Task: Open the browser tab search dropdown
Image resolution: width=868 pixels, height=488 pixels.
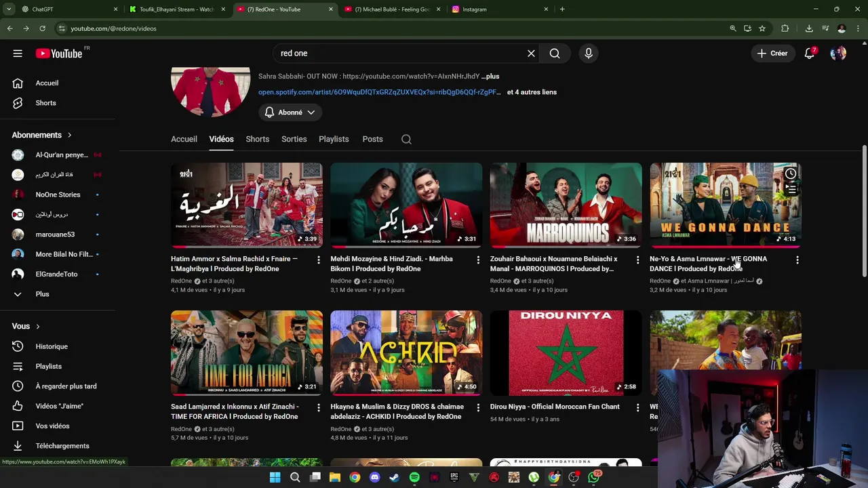Action: click(x=9, y=9)
